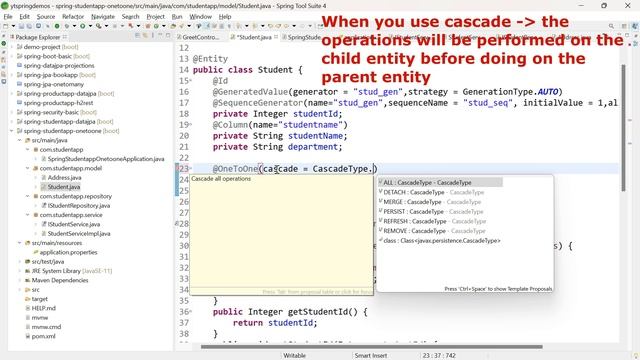Screen dimensions: 640x360
Task: Expand the Maven Dependencies node
Action: 20,280
